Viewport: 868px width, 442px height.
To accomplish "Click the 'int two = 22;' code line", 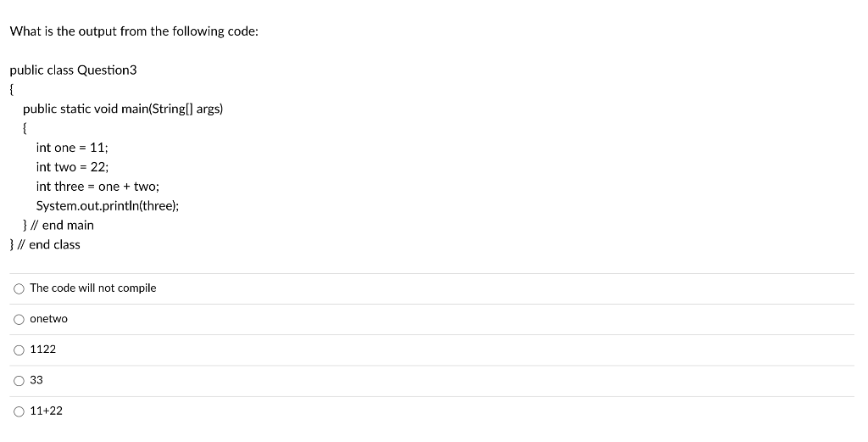I will (72, 167).
